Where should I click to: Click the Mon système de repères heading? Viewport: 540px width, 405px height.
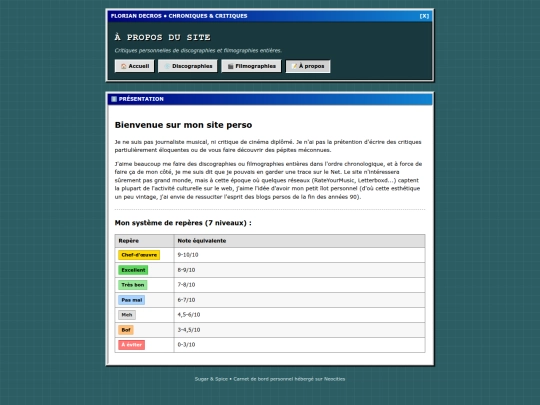pyautogui.click(x=183, y=223)
